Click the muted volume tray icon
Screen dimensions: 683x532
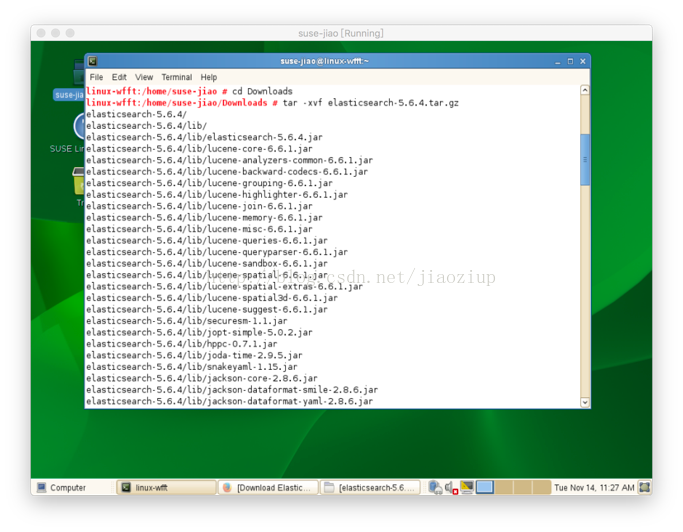coord(451,488)
